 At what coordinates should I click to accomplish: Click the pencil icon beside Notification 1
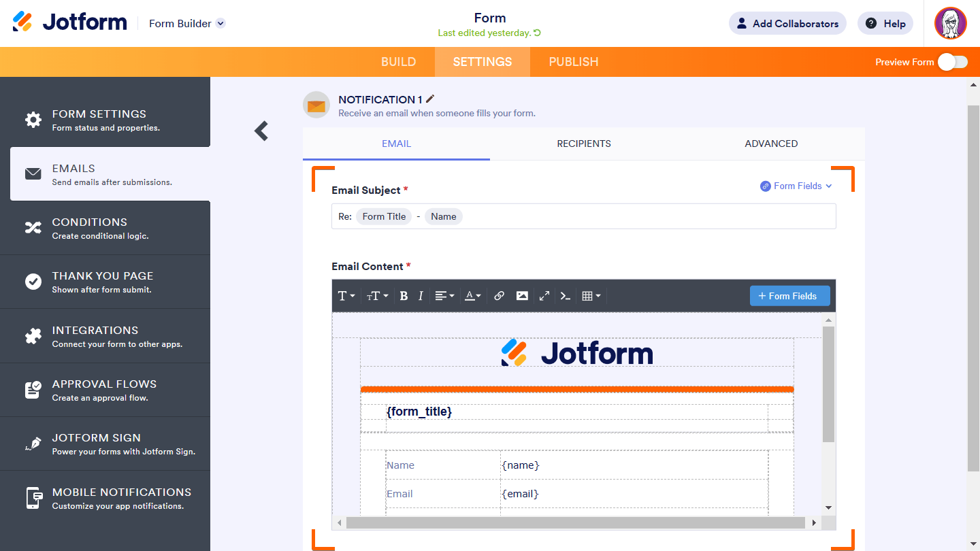click(430, 99)
